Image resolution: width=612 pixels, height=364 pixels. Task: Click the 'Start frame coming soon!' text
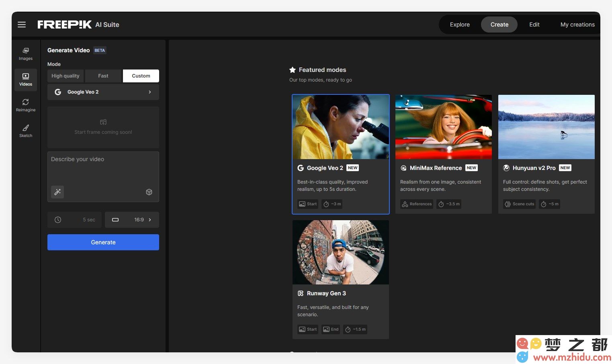[103, 132]
